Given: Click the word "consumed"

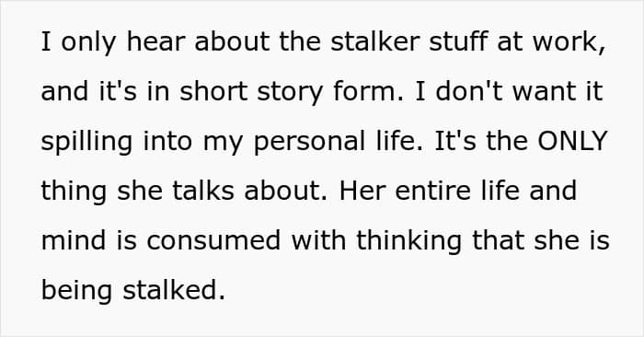Looking at the screenshot, I should [213, 240].
